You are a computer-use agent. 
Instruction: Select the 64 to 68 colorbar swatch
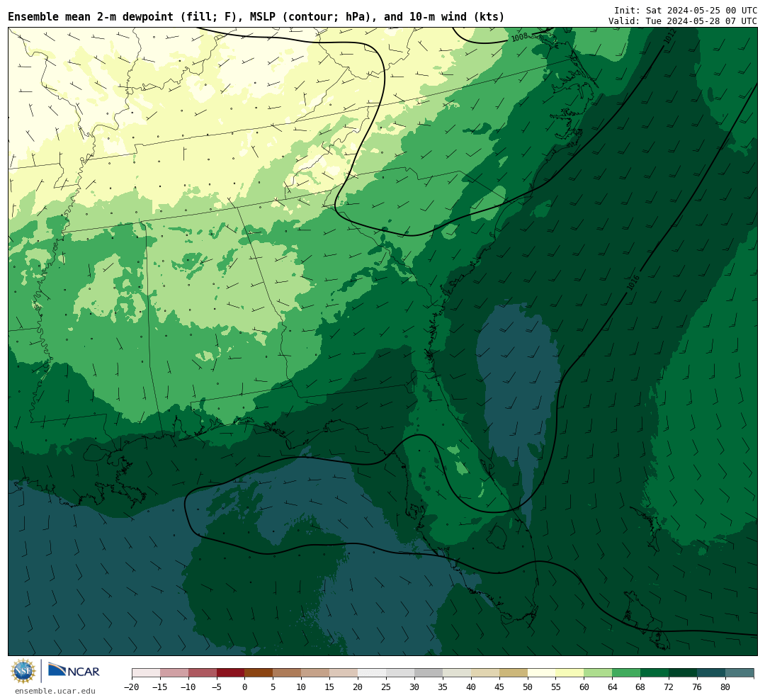627,673
